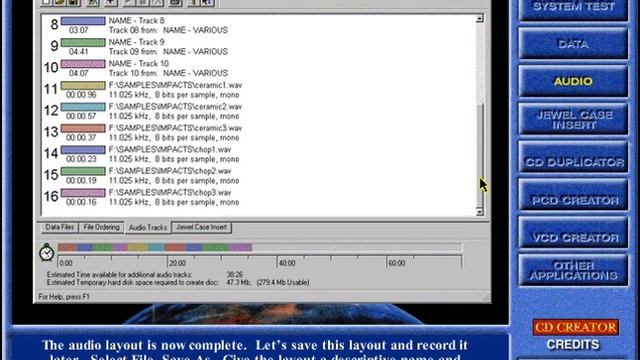Click the track number 11
The image size is (640, 360).
tap(51, 89)
